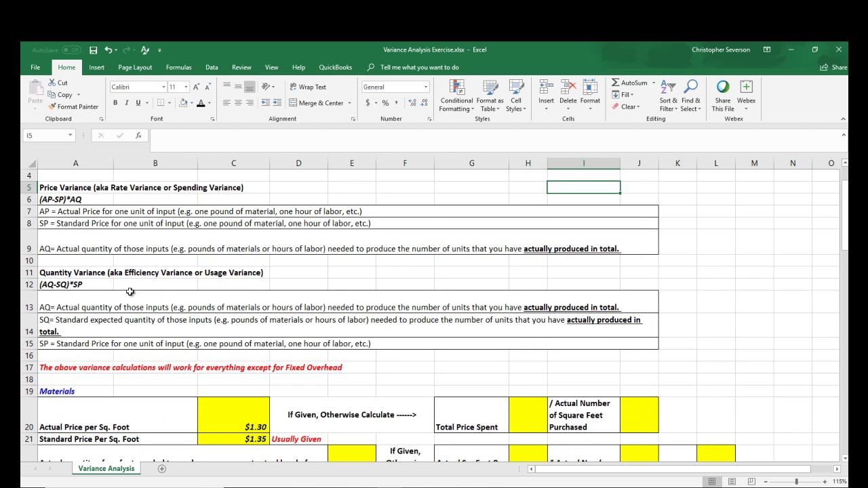
Task: Click the zoom slider handle in status bar
Action: 796,481
